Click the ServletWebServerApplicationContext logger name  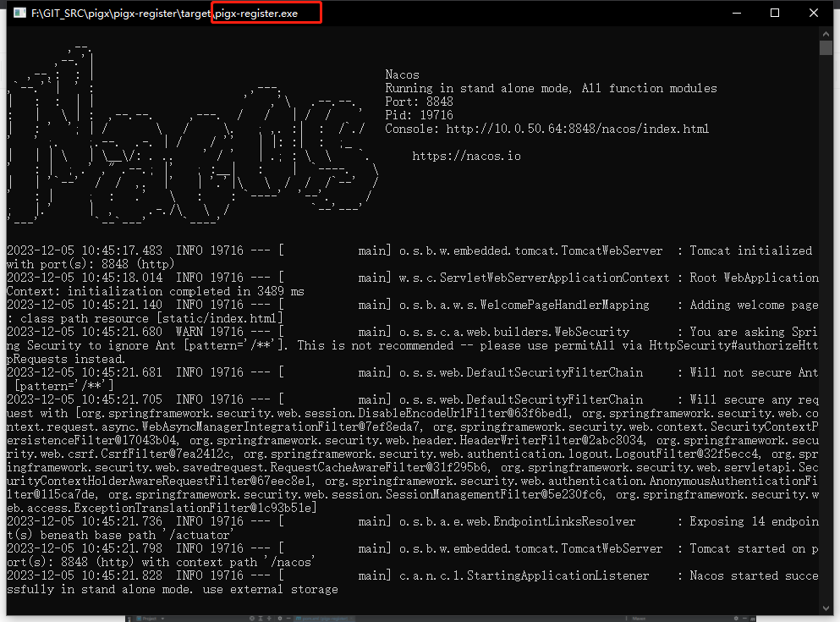point(534,278)
